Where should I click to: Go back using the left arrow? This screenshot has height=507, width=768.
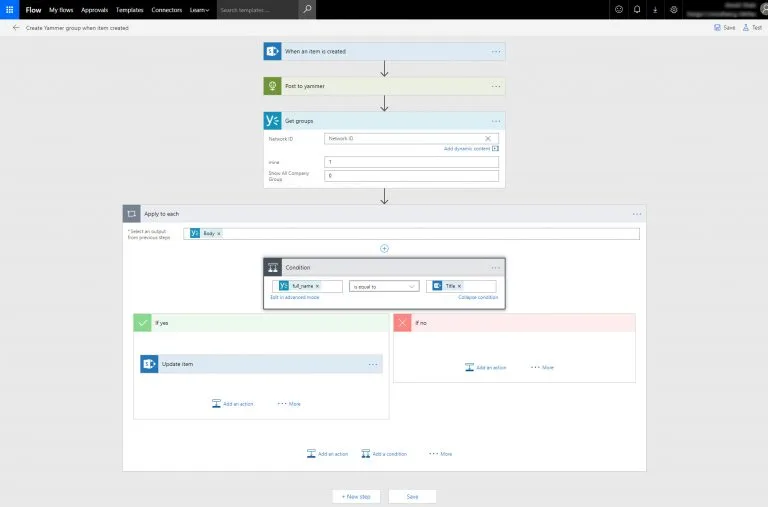coord(16,28)
